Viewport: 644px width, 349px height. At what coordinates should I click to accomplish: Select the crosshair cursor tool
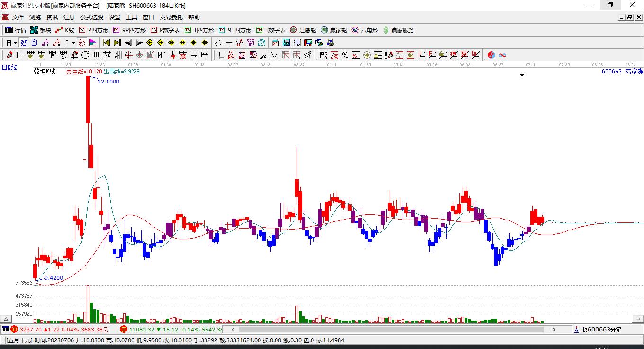coord(229,43)
